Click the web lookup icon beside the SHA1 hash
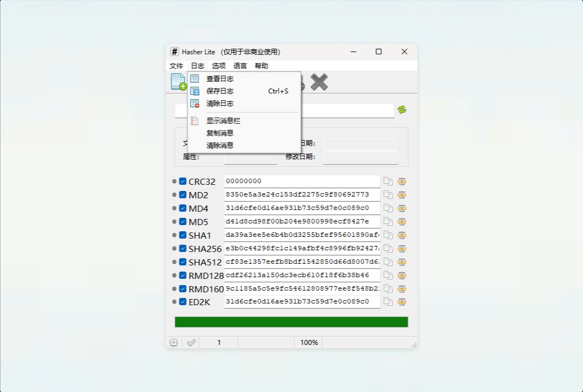The width and height of the screenshot is (583, 392). pyautogui.click(x=402, y=235)
